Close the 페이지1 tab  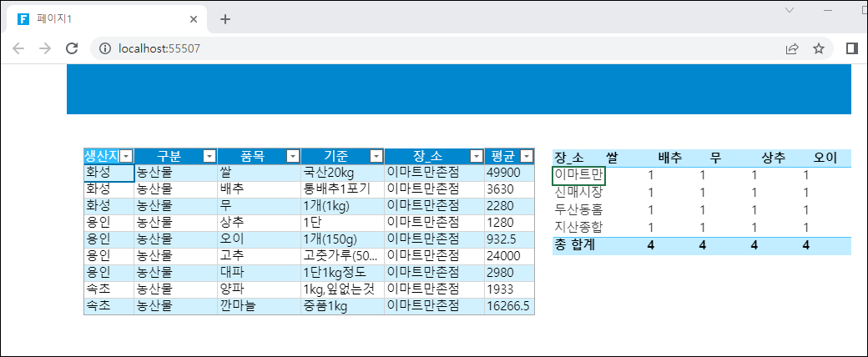coord(194,19)
